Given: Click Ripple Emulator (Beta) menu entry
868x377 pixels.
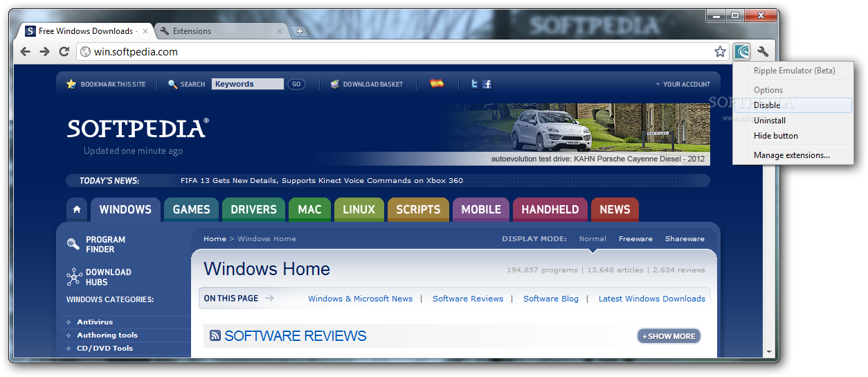Looking at the screenshot, I should pos(793,71).
